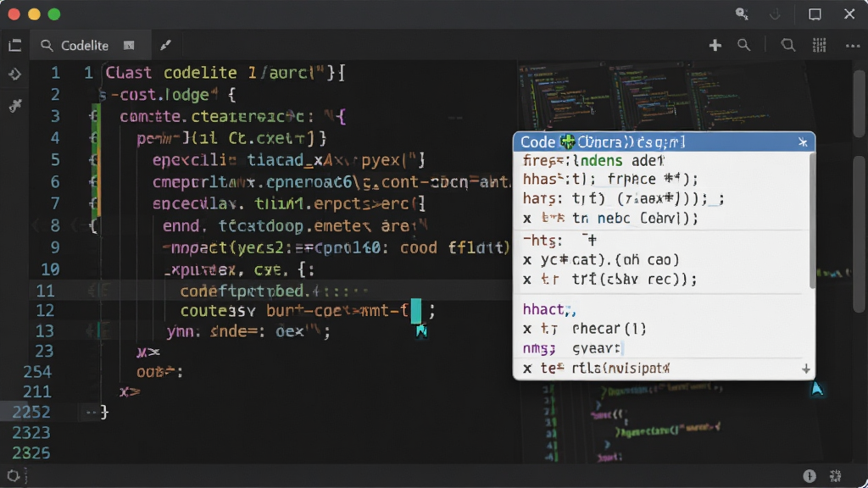Click the completion popup scrollbar
This screenshot has width=868, height=488.
[812, 221]
